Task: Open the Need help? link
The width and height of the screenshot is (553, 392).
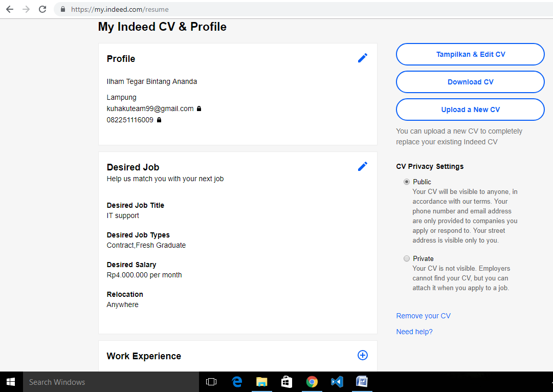Action: [414, 332]
